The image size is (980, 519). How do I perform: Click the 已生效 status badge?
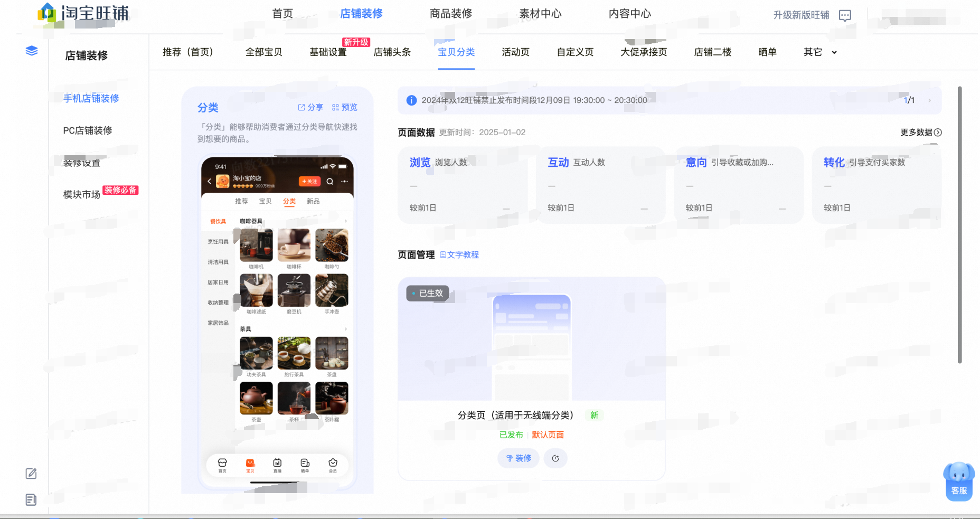point(428,293)
